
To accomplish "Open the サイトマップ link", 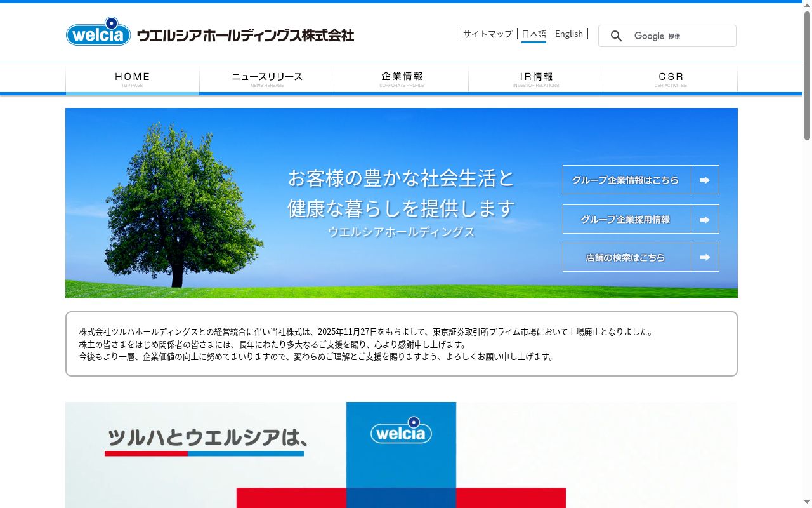I will pos(487,34).
